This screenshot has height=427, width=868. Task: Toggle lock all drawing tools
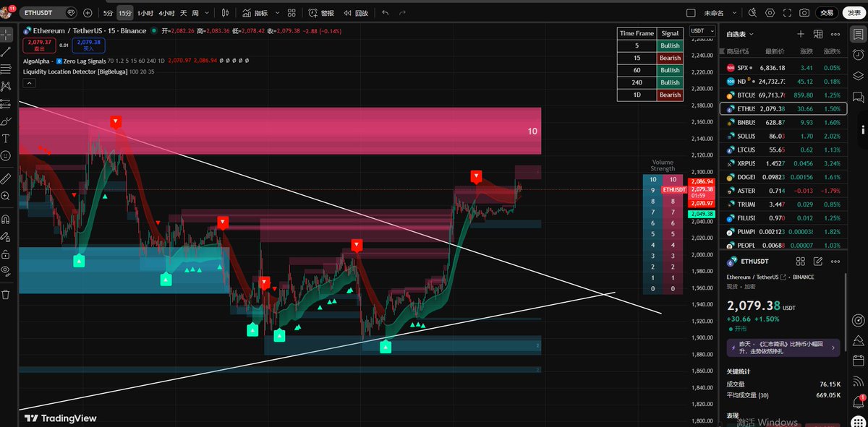click(6, 254)
